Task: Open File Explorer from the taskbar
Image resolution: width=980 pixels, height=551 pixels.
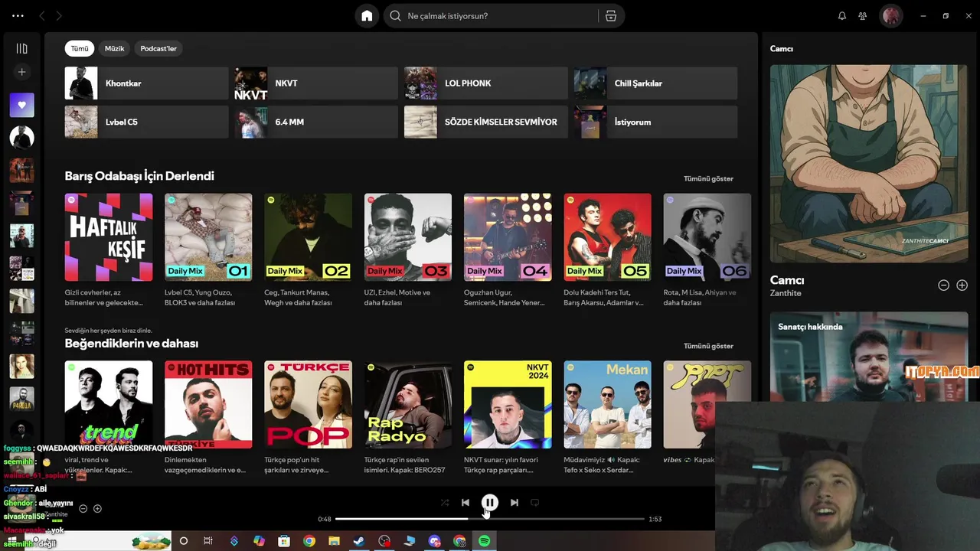Action: (x=334, y=541)
